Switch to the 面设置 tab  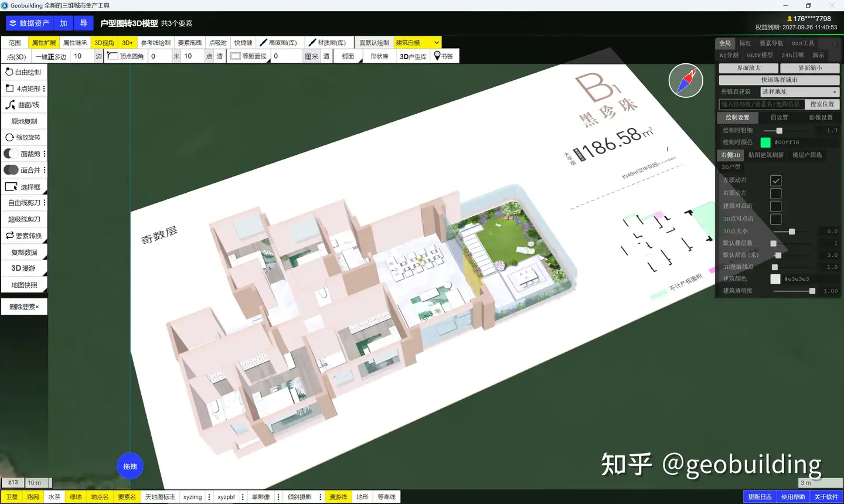[779, 118]
